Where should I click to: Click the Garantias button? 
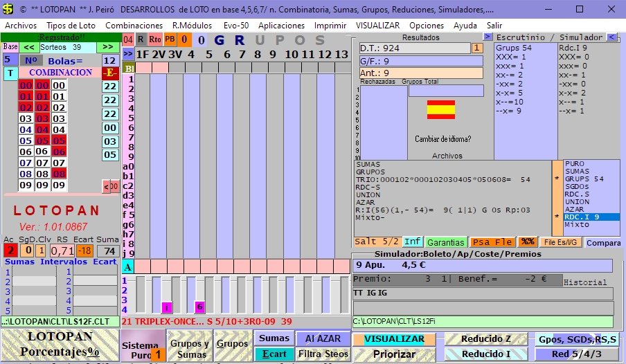tap(445, 242)
